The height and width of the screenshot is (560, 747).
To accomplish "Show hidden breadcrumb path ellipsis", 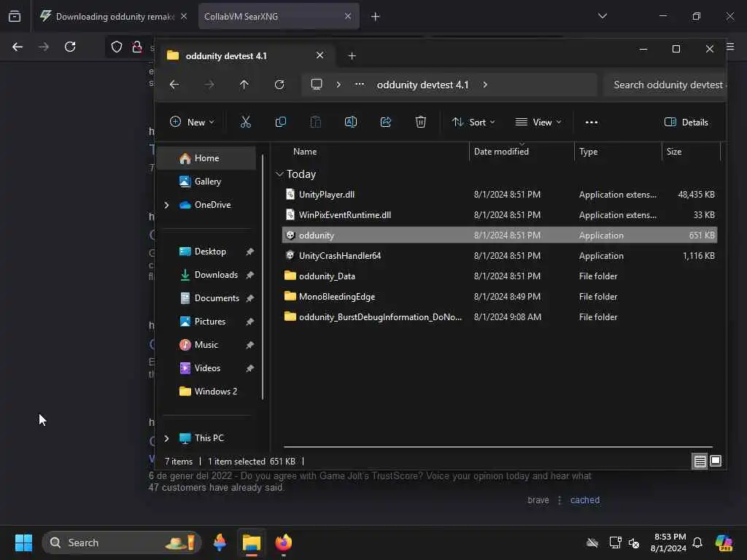I will coord(360,85).
